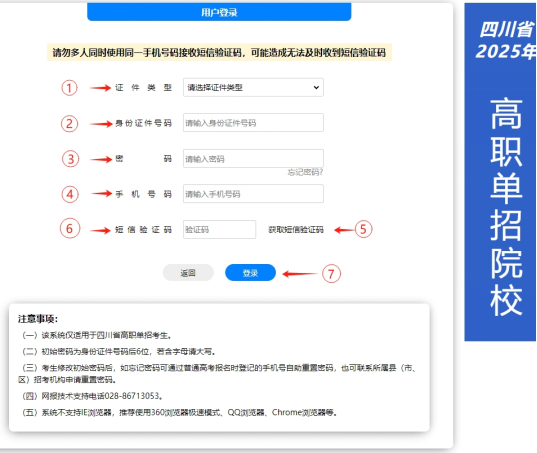Open the 证件类型 dropdown
Image resolution: width=537 pixels, height=453 pixels.
click(x=253, y=88)
